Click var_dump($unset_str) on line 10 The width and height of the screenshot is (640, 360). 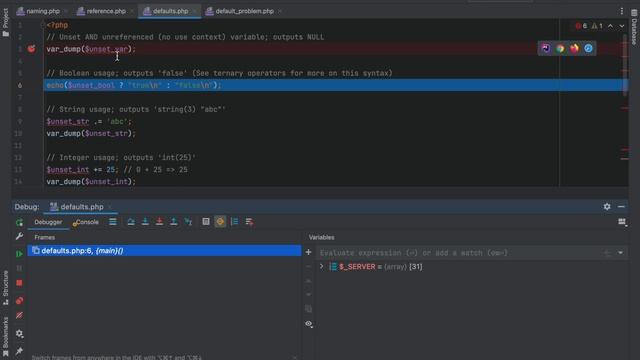(x=91, y=133)
